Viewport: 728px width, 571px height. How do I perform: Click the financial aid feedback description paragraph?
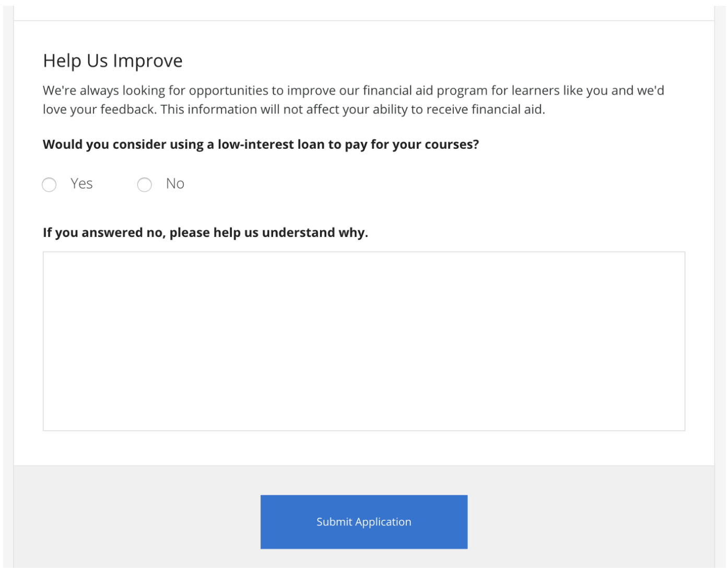point(353,100)
